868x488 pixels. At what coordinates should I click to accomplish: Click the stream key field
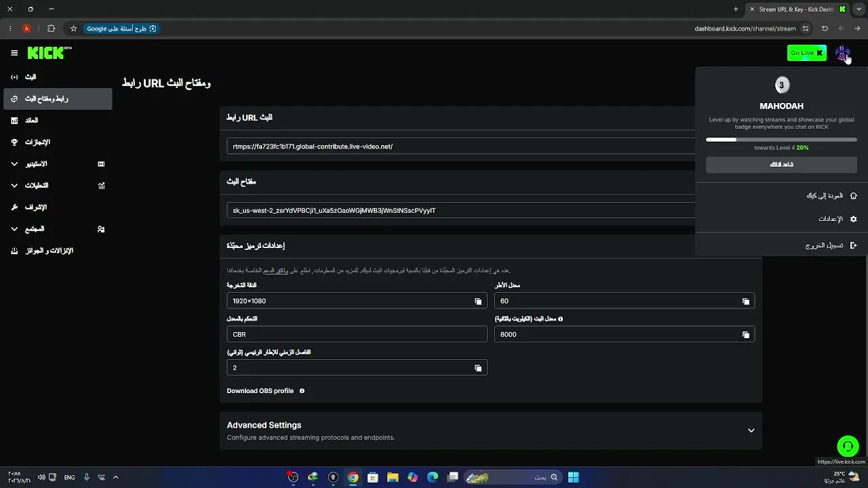click(x=461, y=211)
